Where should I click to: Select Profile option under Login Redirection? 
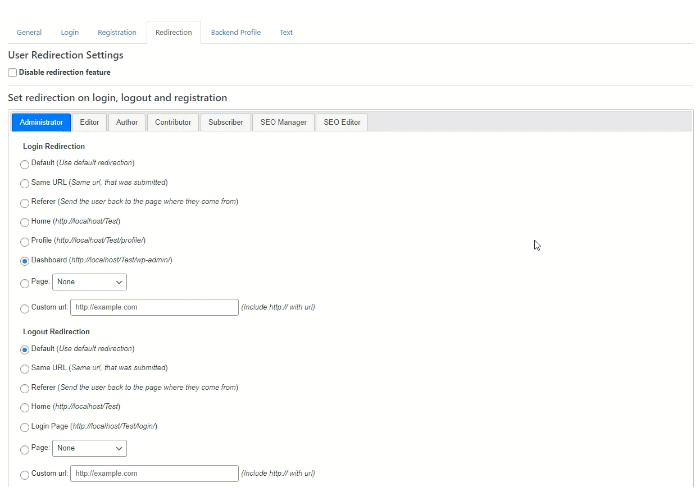pyautogui.click(x=25, y=242)
